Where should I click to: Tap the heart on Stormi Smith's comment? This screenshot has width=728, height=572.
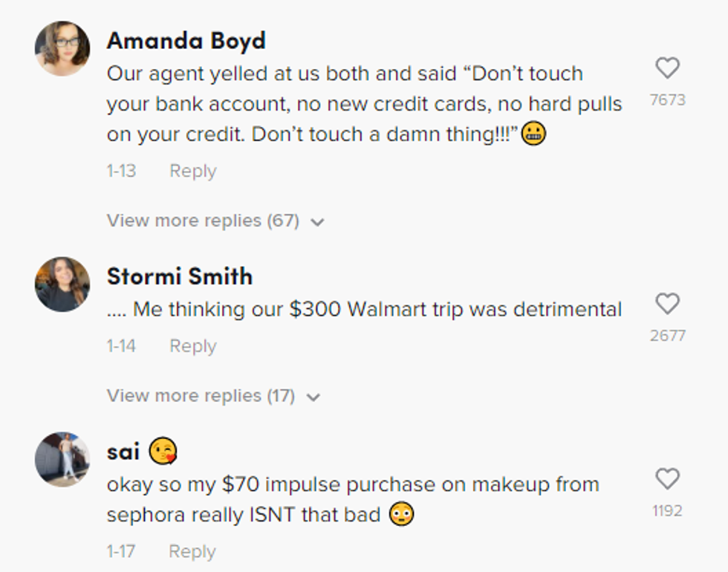tap(667, 303)
